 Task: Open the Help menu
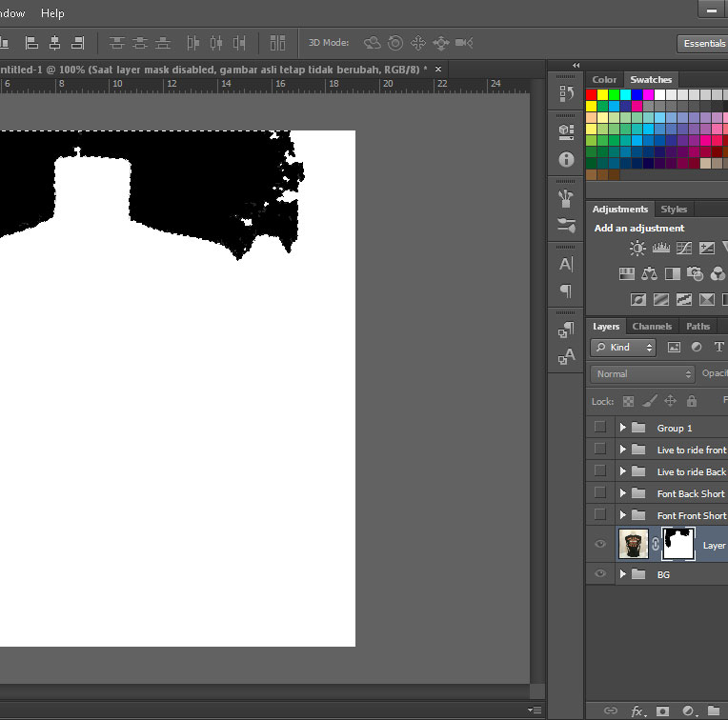[52, 13]
